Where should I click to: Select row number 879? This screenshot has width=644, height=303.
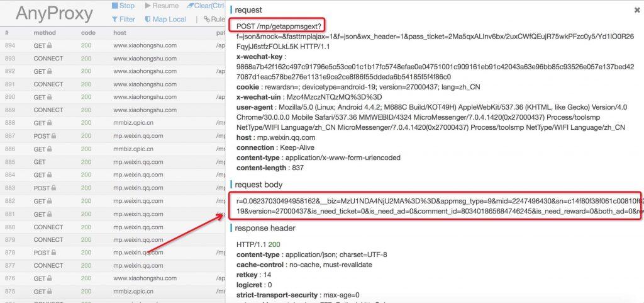(x=10, y=239)
